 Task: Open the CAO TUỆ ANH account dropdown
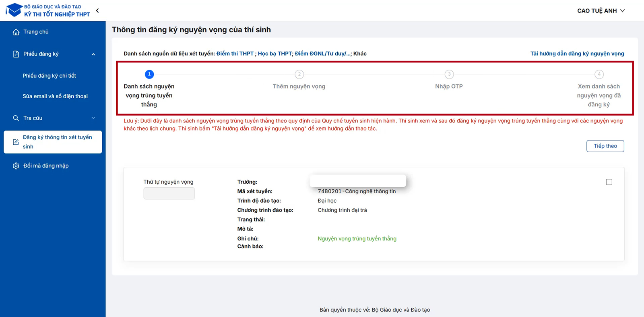tap(601, 11)
